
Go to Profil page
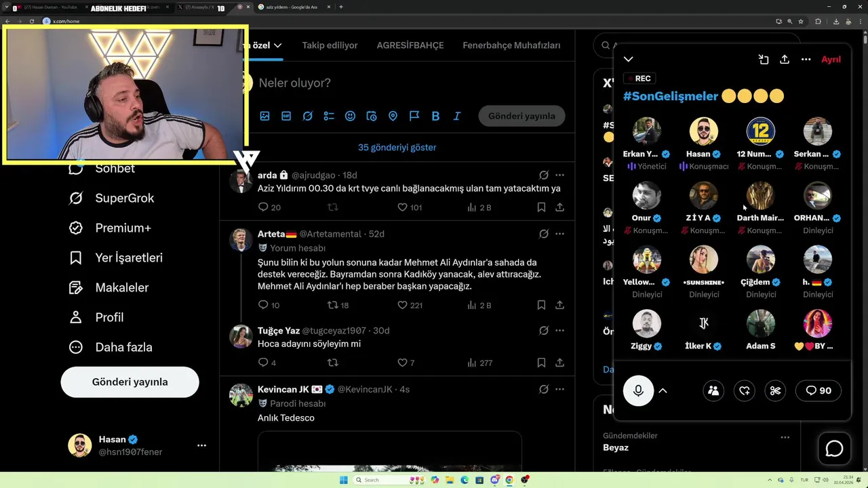point(97,317)
